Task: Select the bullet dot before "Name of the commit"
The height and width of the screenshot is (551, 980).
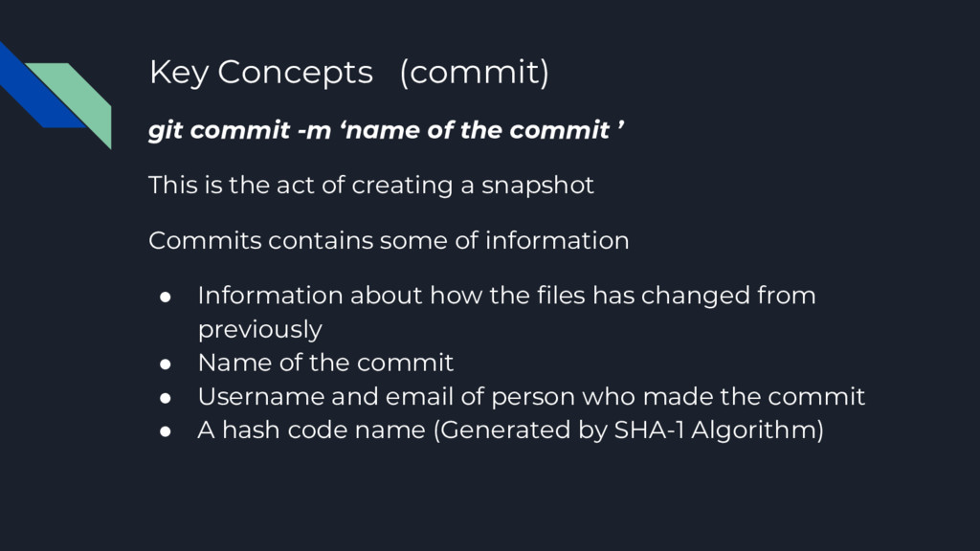Action: click(165, 364)
